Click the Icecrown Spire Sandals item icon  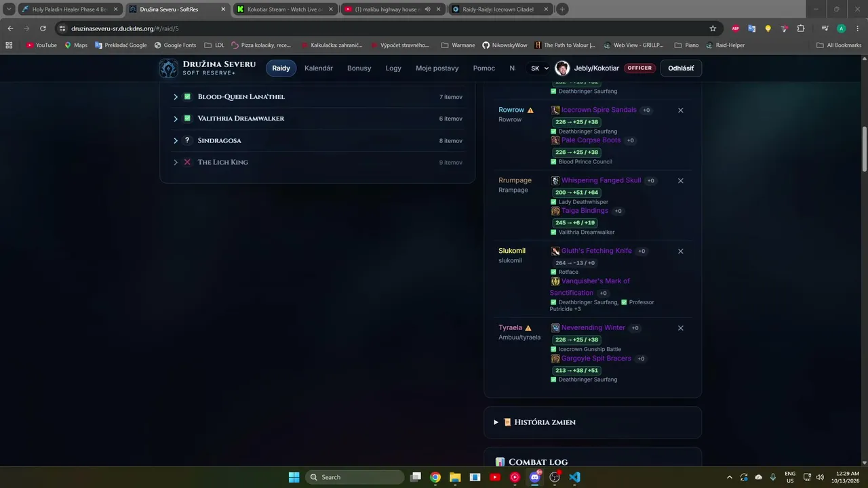pyautogui.click(x=555, y=110)
